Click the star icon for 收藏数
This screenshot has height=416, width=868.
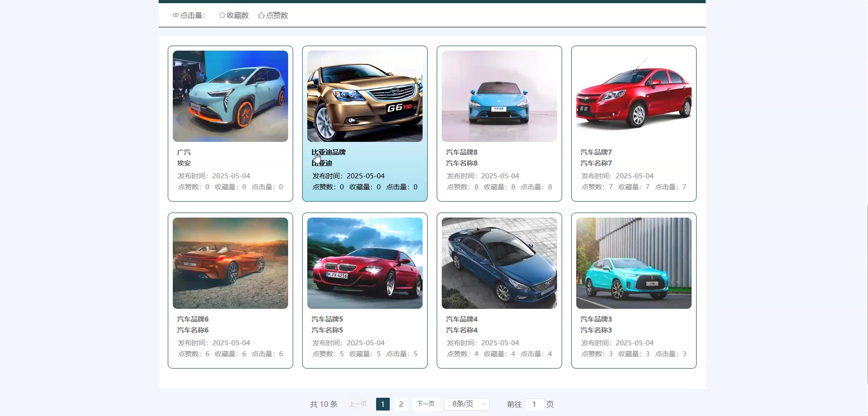(x=222, y=16)
